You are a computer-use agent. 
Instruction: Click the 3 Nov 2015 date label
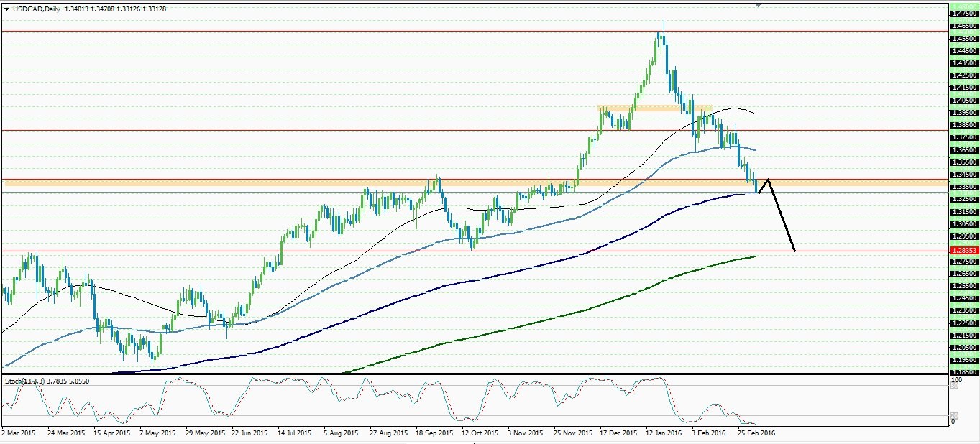point(524,433)
